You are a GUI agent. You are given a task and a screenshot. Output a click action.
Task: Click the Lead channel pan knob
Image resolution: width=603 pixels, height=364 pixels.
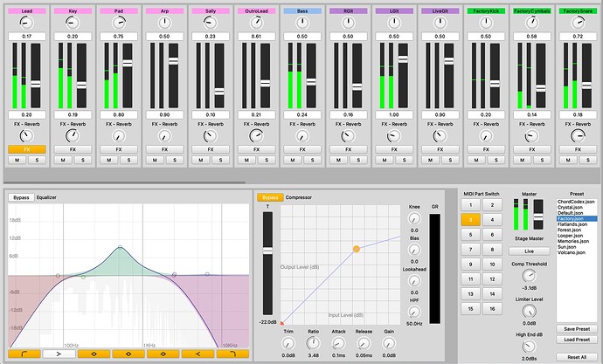point(26,23)
